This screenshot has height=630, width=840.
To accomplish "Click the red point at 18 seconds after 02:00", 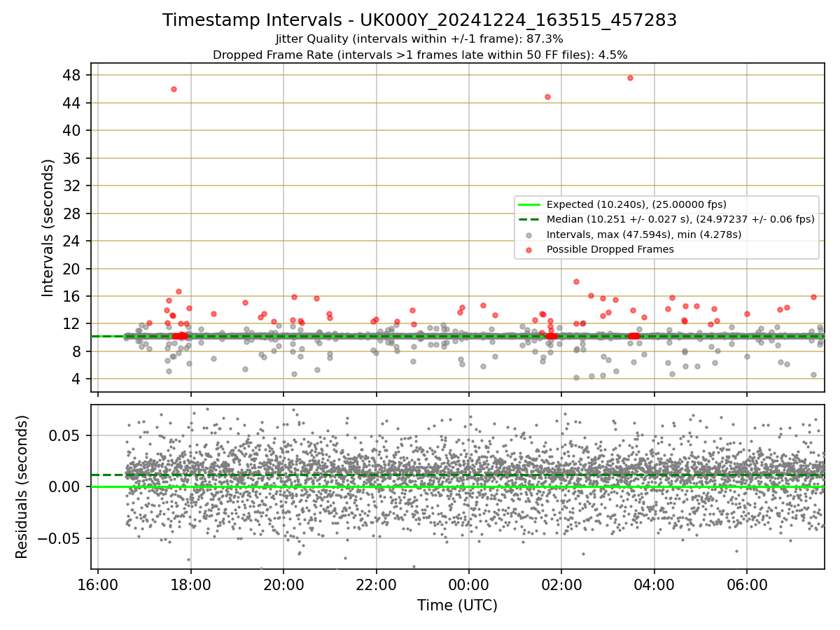I will [576, 281].
